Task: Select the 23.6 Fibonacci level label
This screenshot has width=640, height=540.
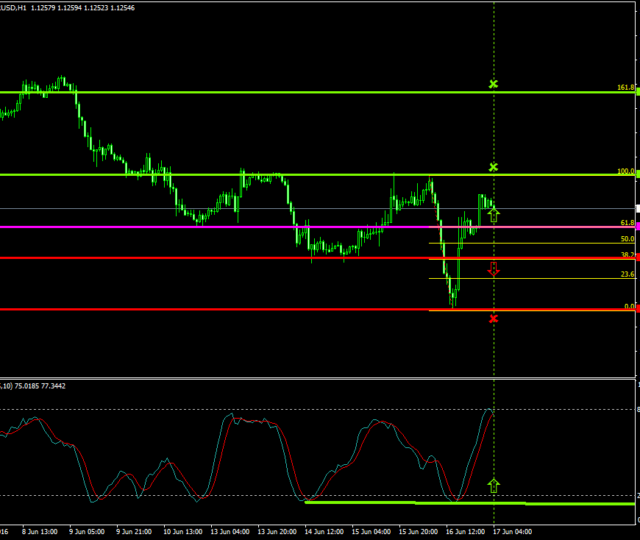Action: pos(627,274)
